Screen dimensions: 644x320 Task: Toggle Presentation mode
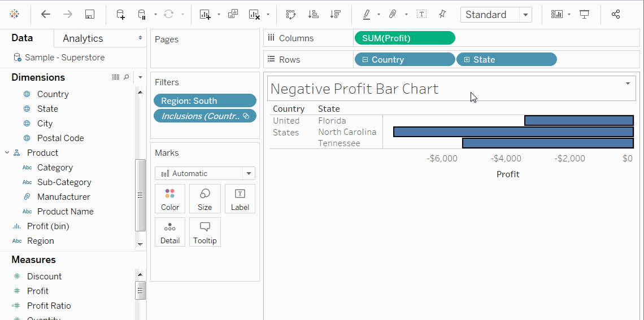(585, 15)
